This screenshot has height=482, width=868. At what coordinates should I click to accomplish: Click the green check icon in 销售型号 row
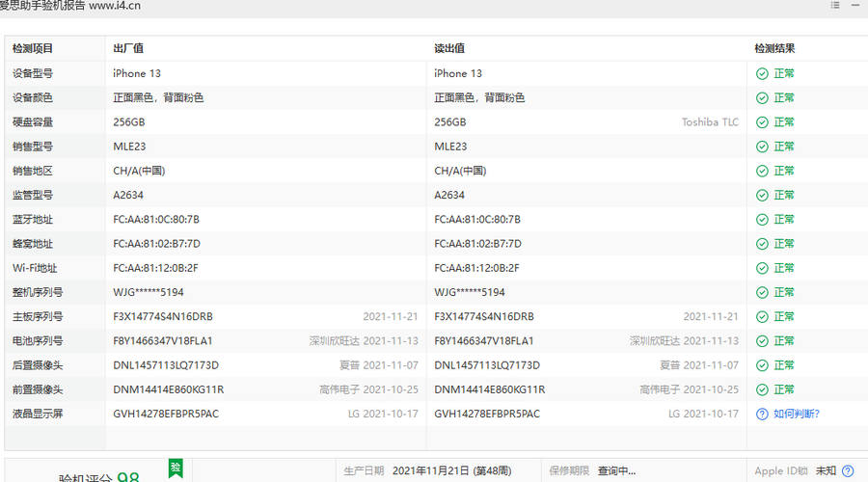point(762,147)
